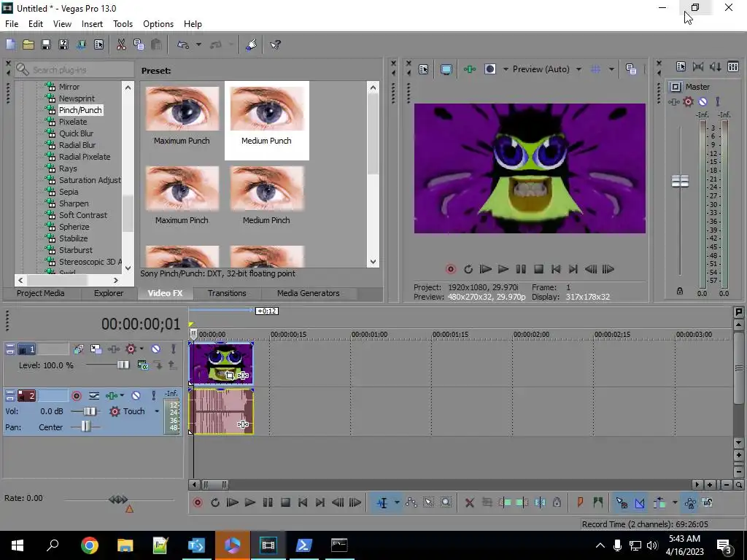Toggle Enable Snapping in timeline toolbar

tap(622, 502)
